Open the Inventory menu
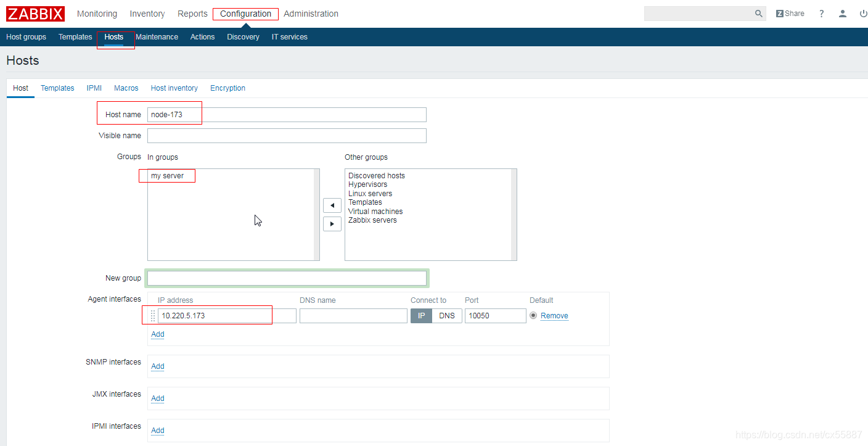This screenshot has width=868, height=446. (x=147, y=14)
